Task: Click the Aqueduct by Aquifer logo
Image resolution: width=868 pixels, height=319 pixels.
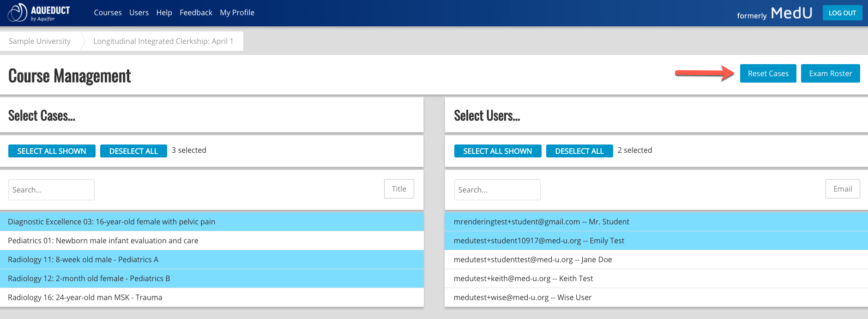Action: pos(39,13)
